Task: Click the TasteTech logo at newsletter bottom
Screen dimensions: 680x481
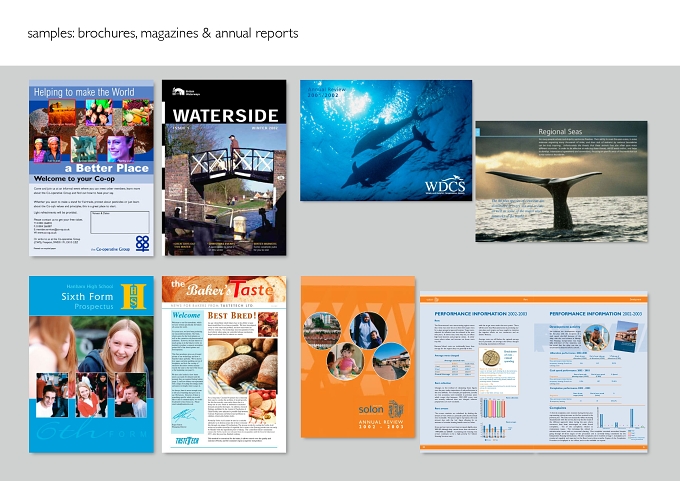Action: 187,441
